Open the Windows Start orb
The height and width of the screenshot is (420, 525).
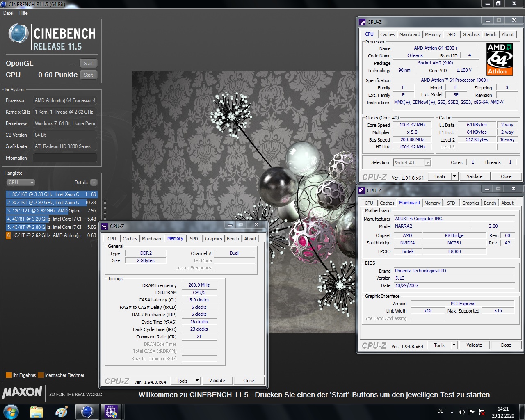tap(11, 412)
